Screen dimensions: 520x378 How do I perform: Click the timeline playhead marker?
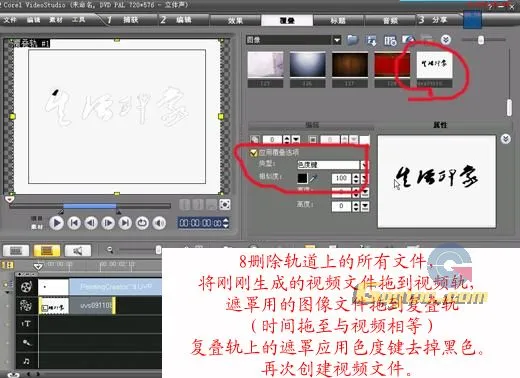38,266
